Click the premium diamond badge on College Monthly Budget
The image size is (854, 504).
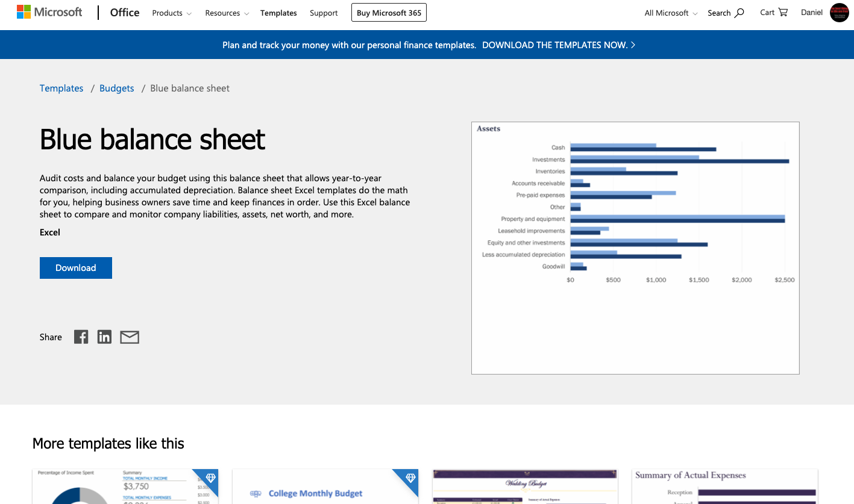(x=410, y=478)
